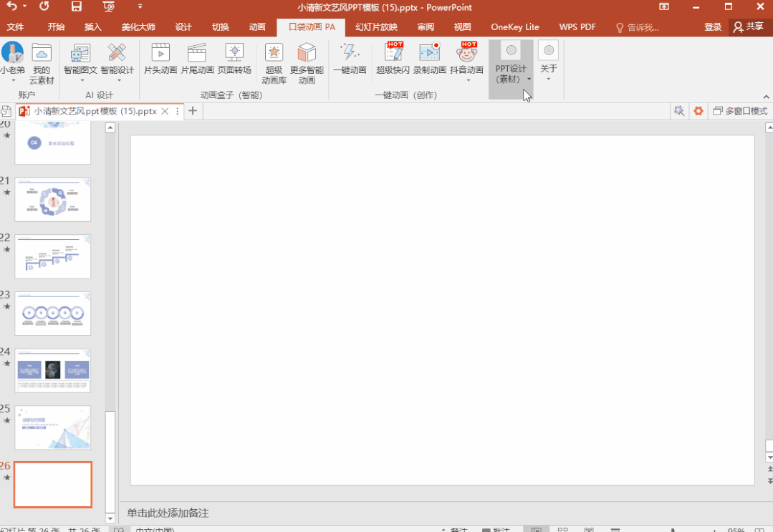Viewport: 773px width, 532px height.
Task: Click the notes field 单击此处添加备注
Action: (168, 513)
